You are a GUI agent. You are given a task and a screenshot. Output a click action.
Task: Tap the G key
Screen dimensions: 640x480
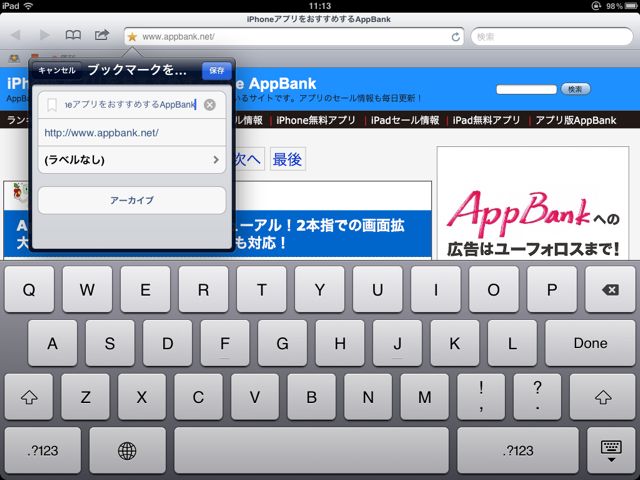pos(282,343)
